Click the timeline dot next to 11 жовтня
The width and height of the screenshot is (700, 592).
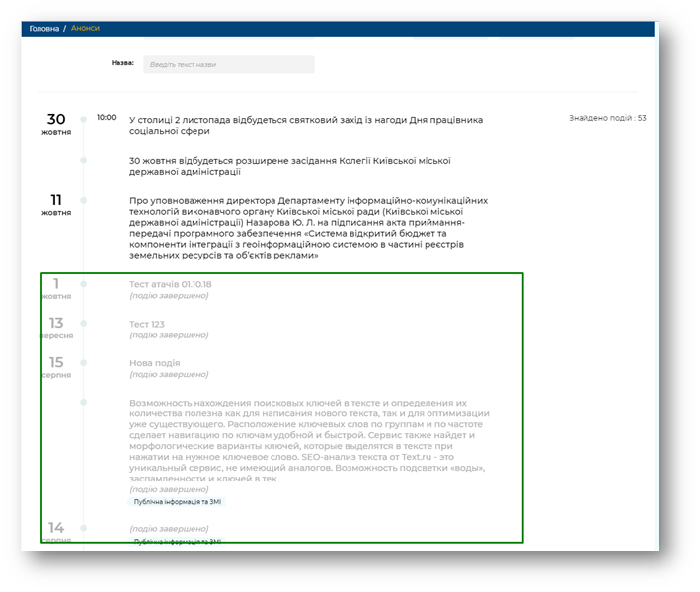[84, 200]
